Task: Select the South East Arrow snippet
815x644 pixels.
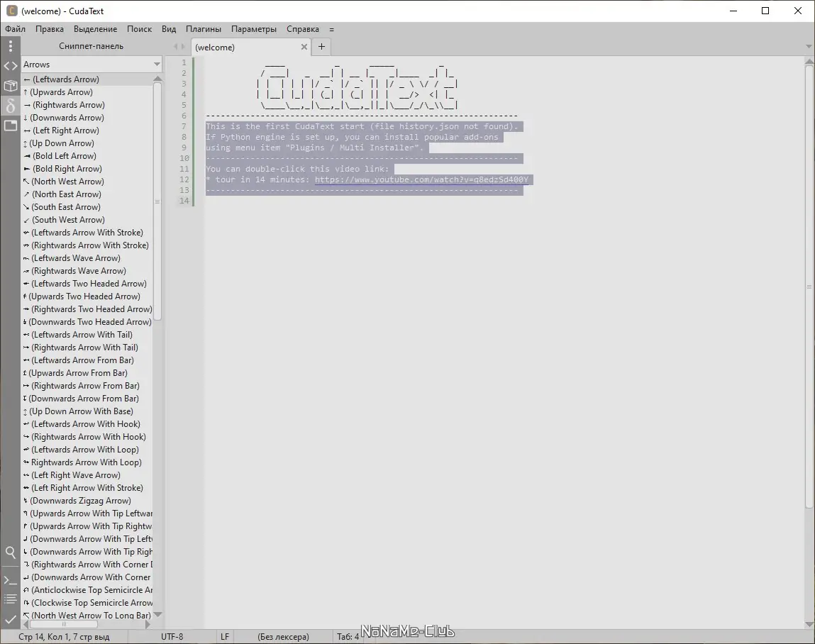Action: 87,207
